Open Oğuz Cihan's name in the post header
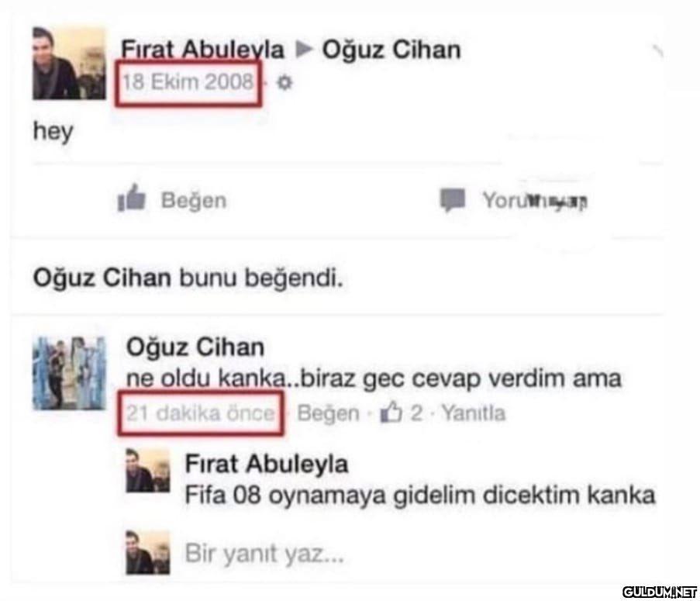 pyautogui.click(x=391, y=50)
